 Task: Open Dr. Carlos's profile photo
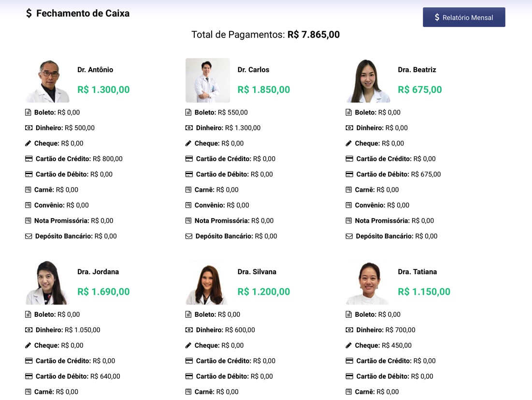pyautogui.click(x=208, y=80)
